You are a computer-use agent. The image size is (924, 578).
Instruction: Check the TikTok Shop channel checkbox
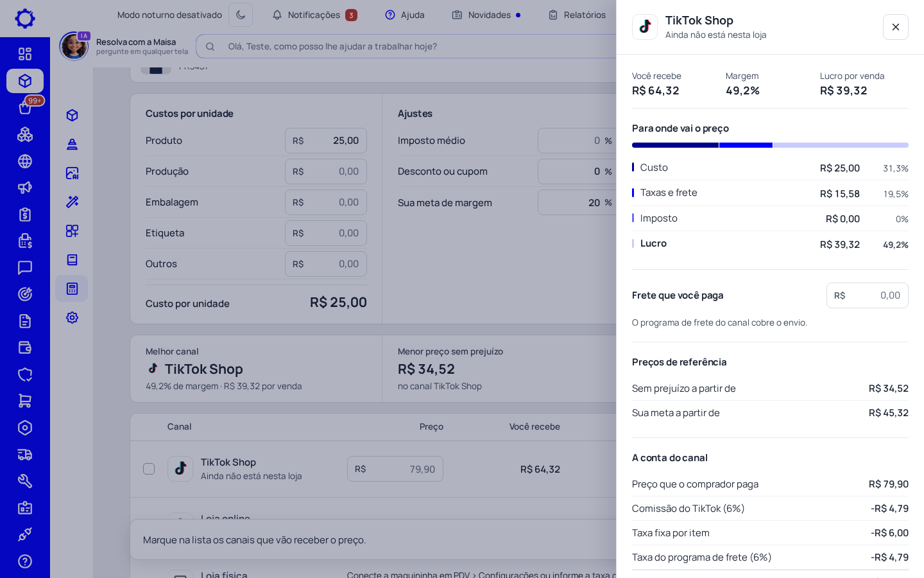(x=149, y=469)
